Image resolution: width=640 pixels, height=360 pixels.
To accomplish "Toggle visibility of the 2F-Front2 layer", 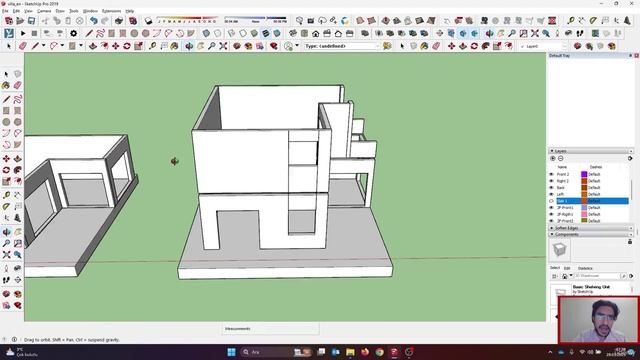I will 551,221.
